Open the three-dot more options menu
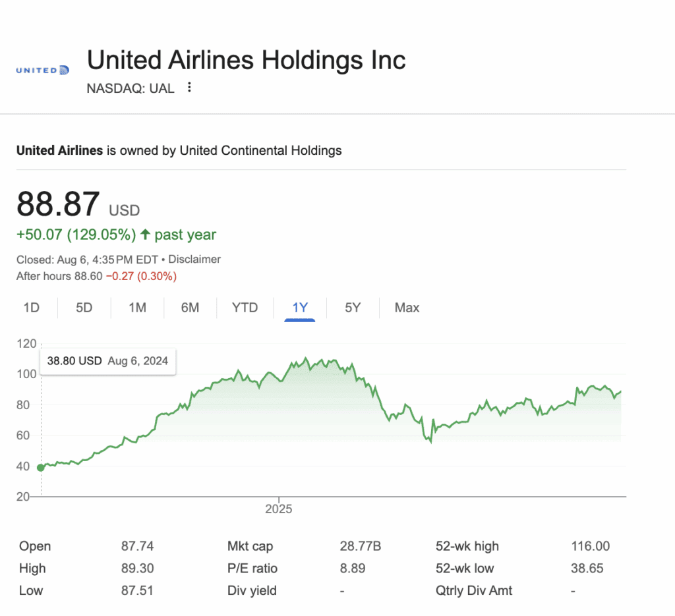This screenshot has width=675, height=616. pos(189,88)
